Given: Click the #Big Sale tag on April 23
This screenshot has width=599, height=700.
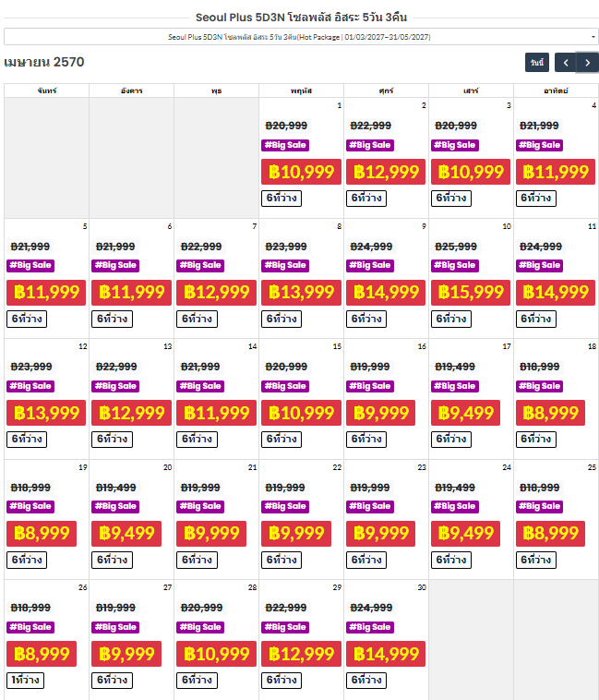Looking at the screenshot, I should tap(370, 506).
